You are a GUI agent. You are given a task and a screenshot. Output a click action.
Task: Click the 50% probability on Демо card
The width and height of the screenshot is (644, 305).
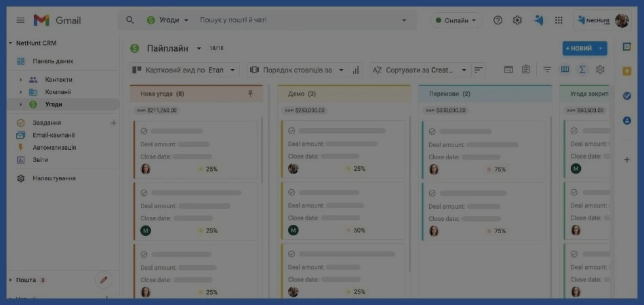click(x=359, y=230)
